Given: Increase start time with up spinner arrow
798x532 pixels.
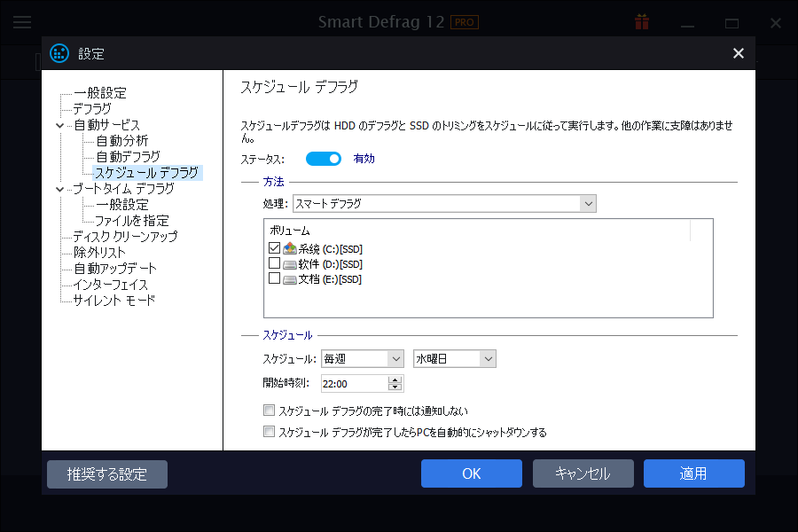Looking at the screenshot, I should coord(395,379).
